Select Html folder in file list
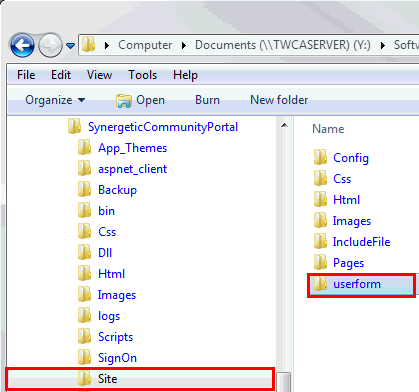This screenshot has width=419, height=392. pyautogui.click(x=347, y=200)
